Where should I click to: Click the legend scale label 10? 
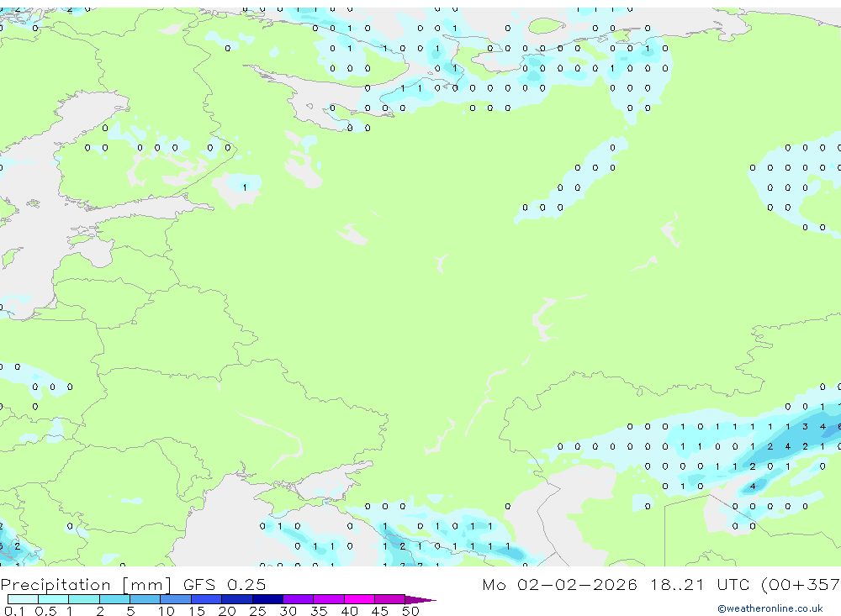[167, 611]
